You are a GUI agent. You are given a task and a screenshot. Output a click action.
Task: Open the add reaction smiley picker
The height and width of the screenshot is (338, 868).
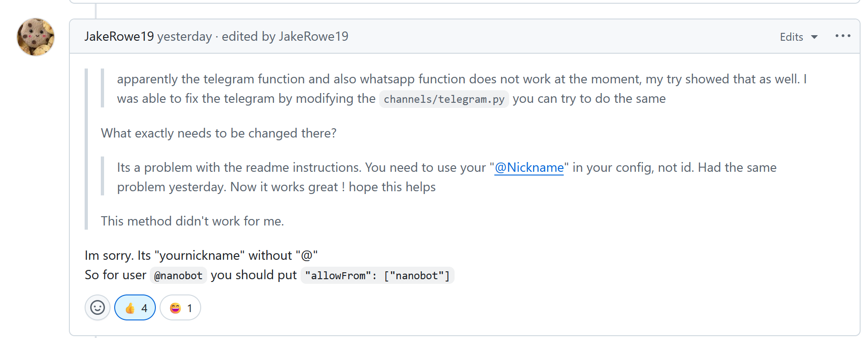[x=97, y=307]
